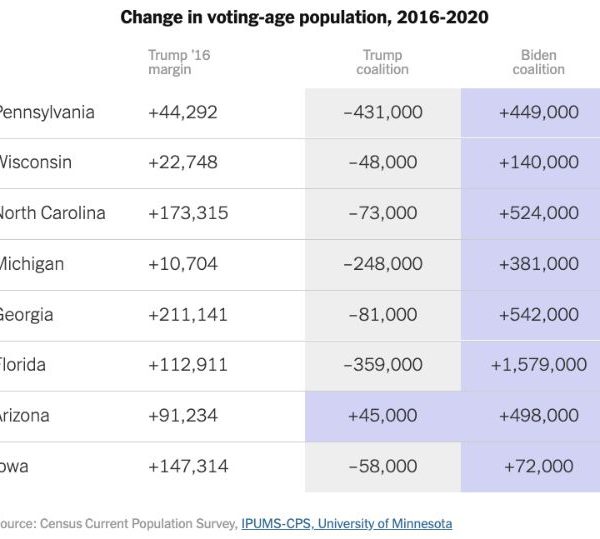This screenshot has height=539, width=600.
Task: Click Michigan's +10,704 Trump margin value
Action: (x=183, y=264)
